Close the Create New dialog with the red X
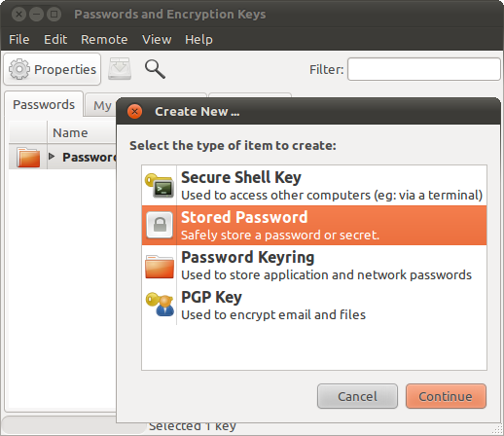504x436 pixels. click(134, 112)
